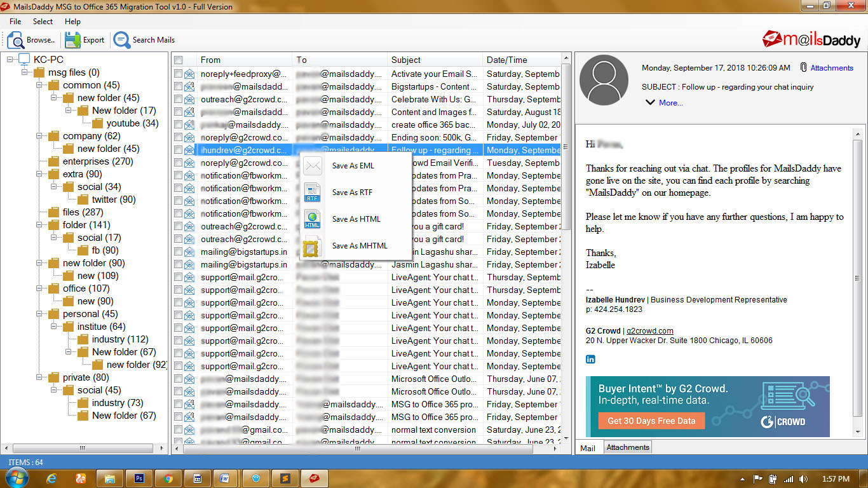Tick the checkbox for Ending soon: 500k row

pyautogui.click(x=179, y=137)
